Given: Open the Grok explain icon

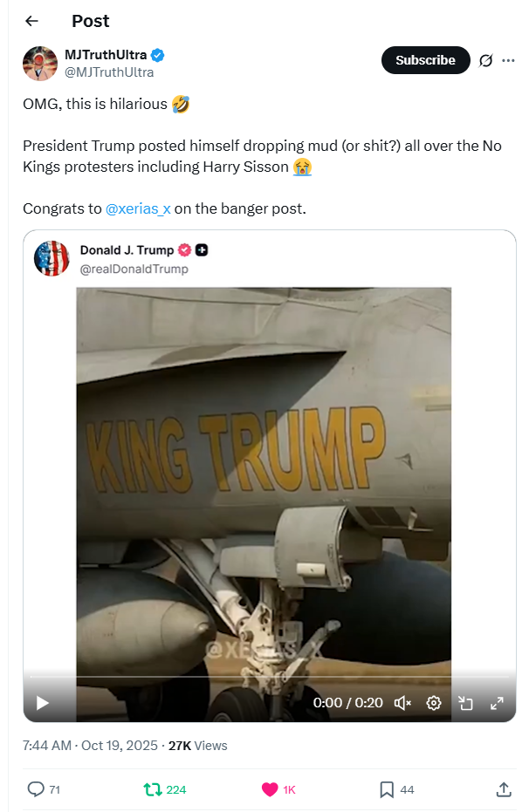Looking at the screenshot, I should [486, 60].
